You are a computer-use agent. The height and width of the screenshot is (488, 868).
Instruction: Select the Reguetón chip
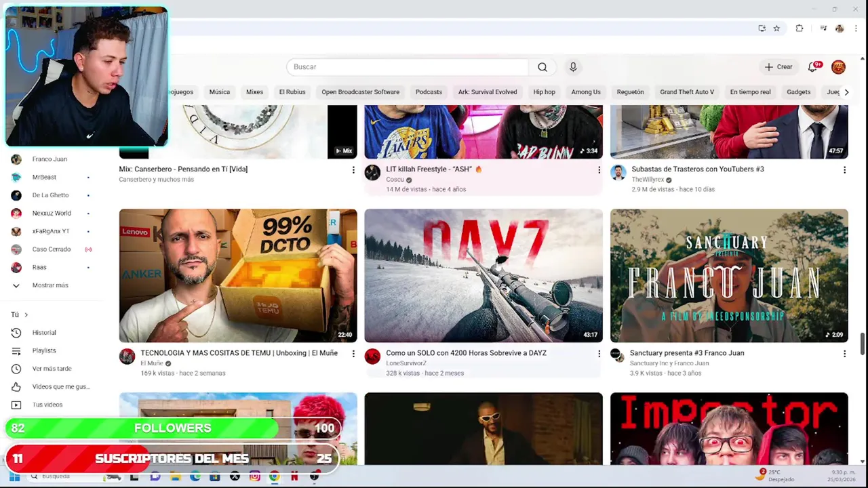click(x=630, y=92)
